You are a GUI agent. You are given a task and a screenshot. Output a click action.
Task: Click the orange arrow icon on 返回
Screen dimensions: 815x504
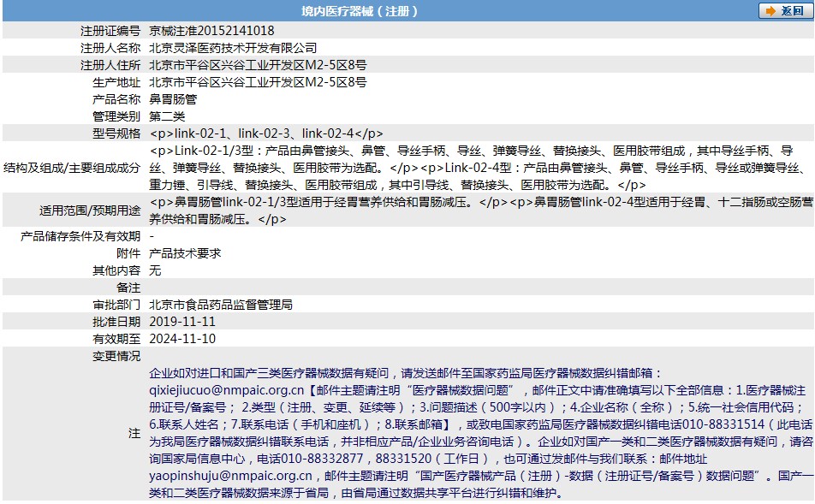(x=770, y=11)
